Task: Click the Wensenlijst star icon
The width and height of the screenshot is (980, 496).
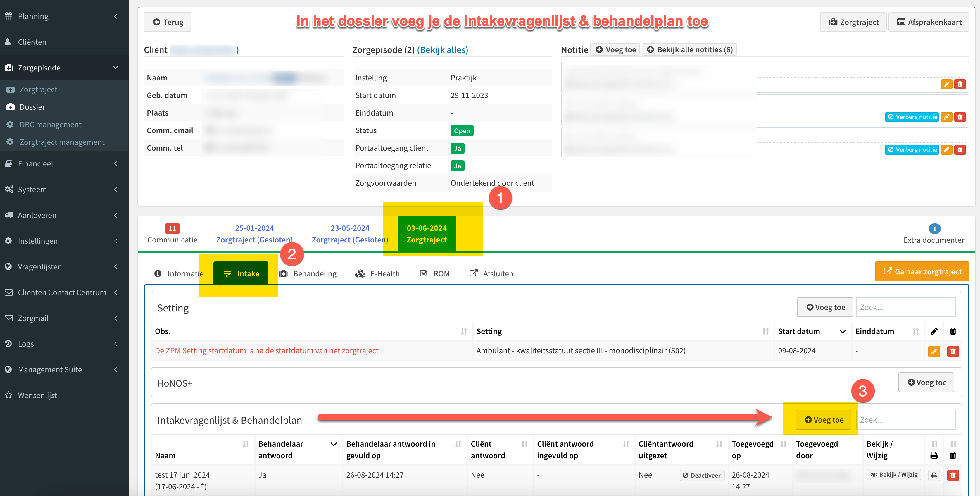Action: [x=8, y=395]
